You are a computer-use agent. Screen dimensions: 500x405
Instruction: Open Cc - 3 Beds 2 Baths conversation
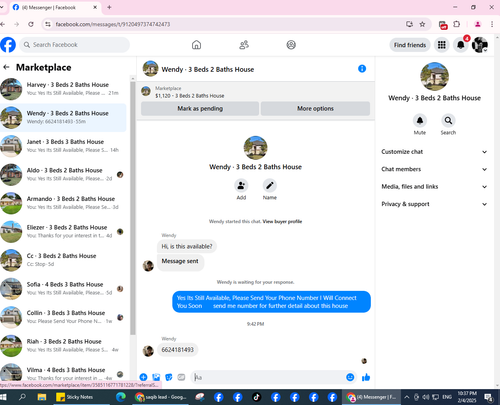point(63,260)
